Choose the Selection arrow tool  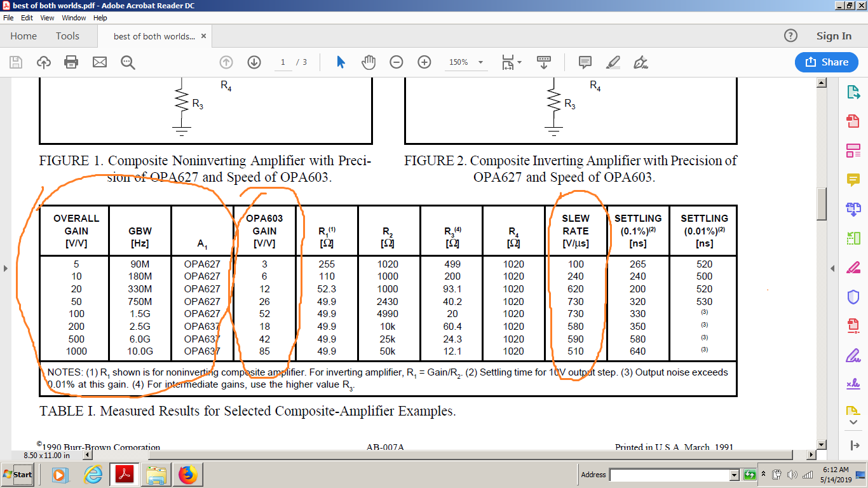point(341,62)
